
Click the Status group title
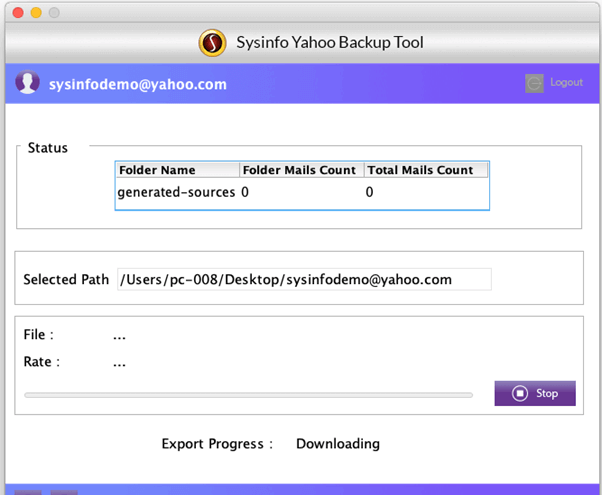[x=48, y=148]
